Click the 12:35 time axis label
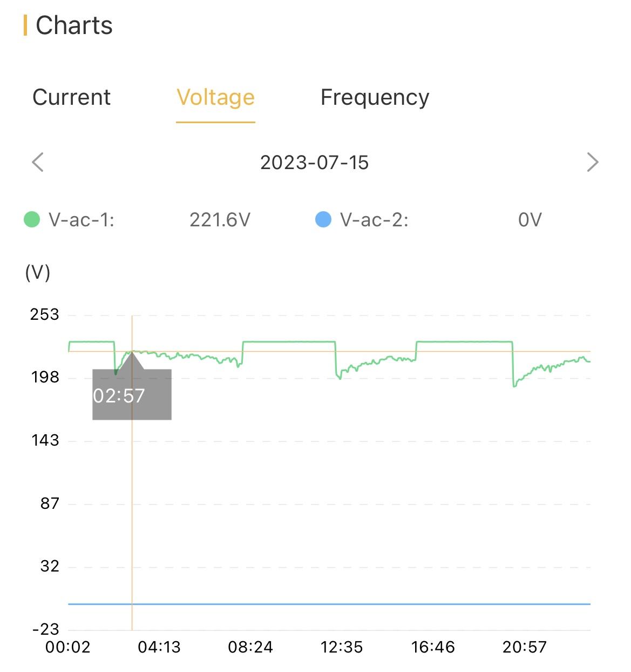The height and width of the screenshot is (672, 631). click(x=342, y=647)
